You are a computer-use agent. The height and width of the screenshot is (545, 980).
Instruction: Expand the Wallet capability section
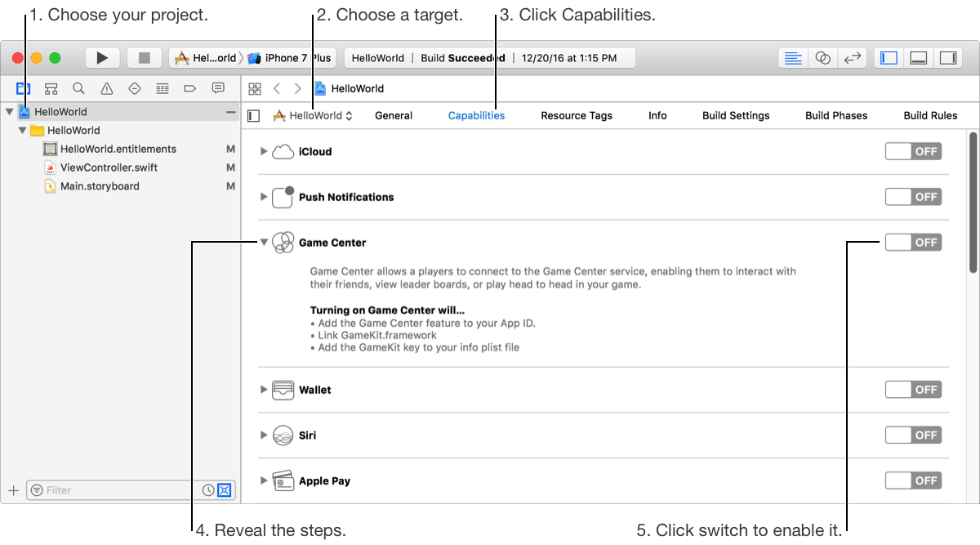(264, 390)
